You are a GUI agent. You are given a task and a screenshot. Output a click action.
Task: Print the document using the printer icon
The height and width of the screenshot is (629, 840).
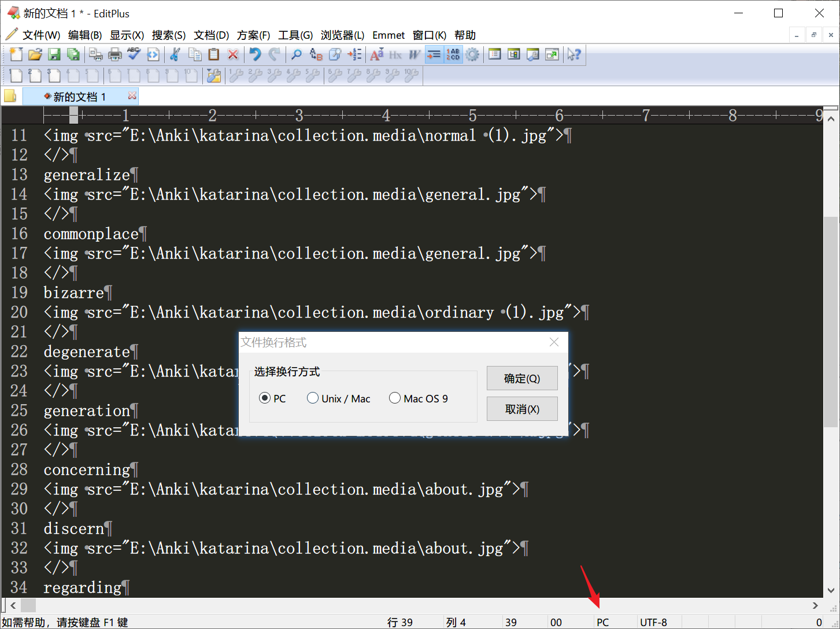pyautogui.click(x=115, y=54)
